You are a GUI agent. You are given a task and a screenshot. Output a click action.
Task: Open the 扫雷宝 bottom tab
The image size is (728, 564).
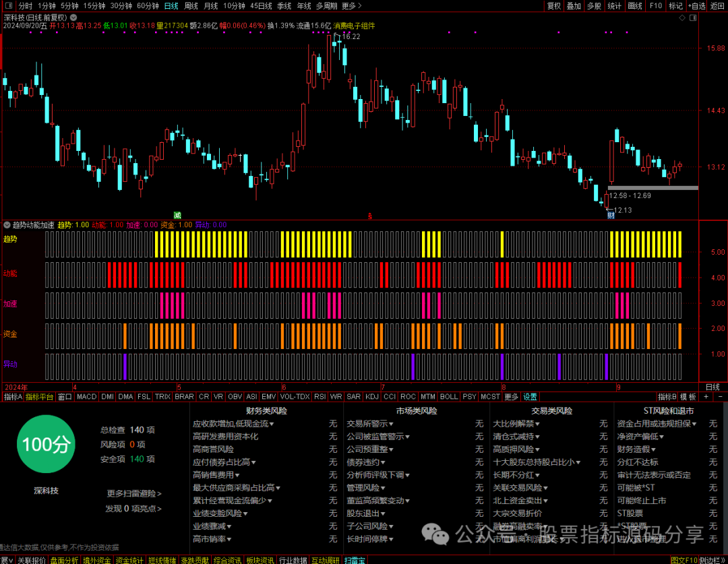point(355,560)
